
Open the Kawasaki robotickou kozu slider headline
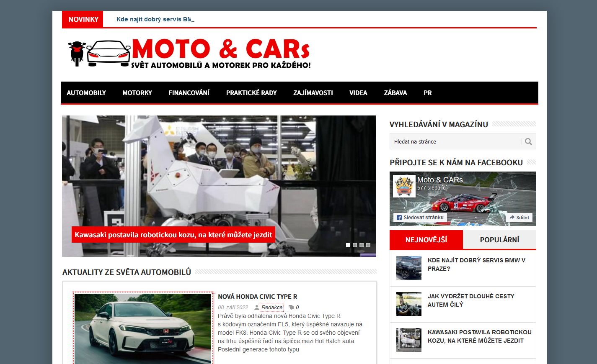[x=173, y=235]
